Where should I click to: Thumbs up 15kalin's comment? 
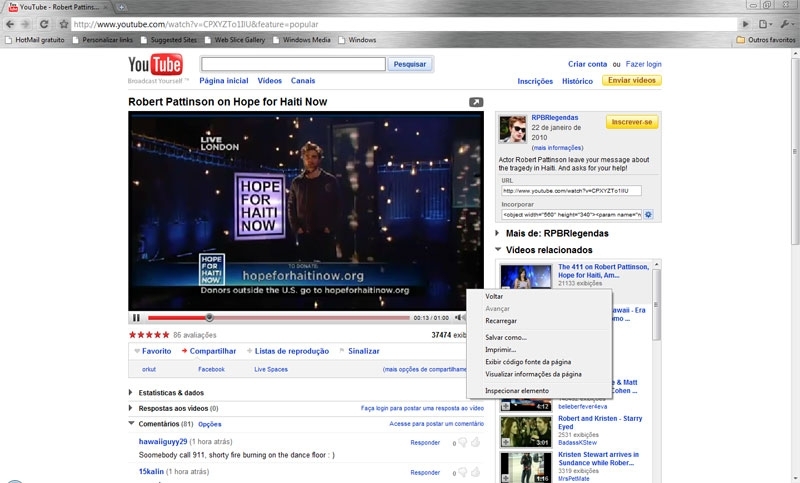pyautogui.click(x=475, y=472)
